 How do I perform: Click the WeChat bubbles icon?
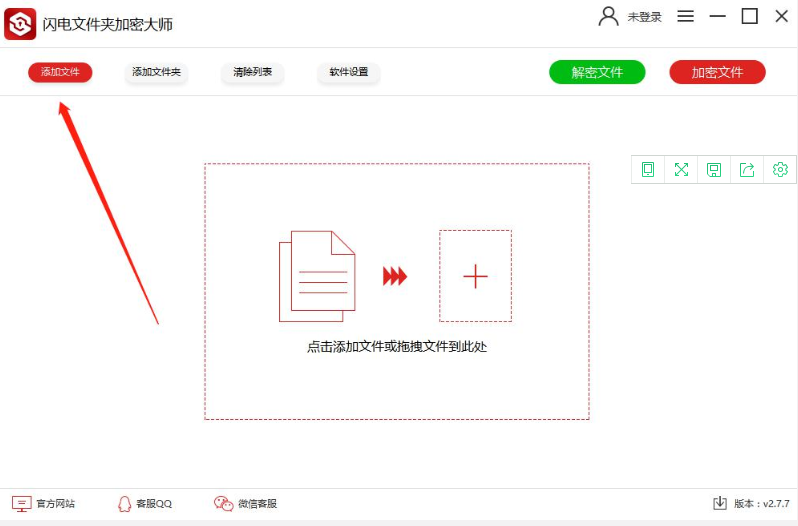(223, 504)
